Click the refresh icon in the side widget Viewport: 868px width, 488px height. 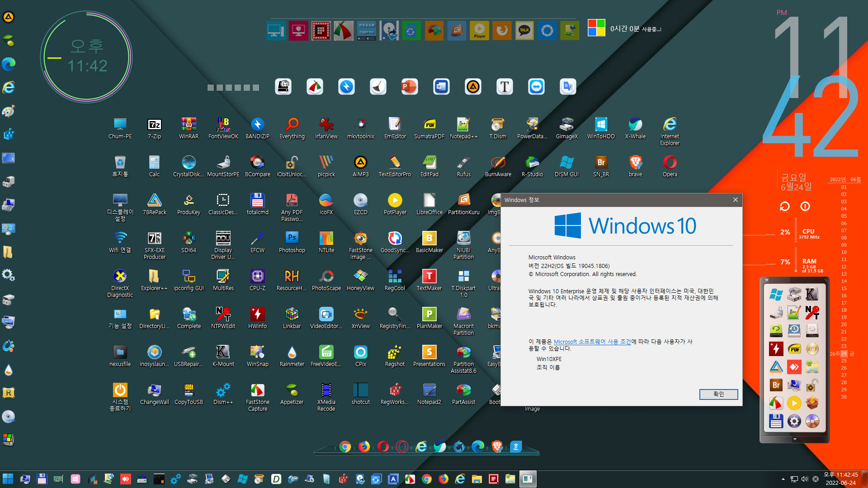(784, 206)
